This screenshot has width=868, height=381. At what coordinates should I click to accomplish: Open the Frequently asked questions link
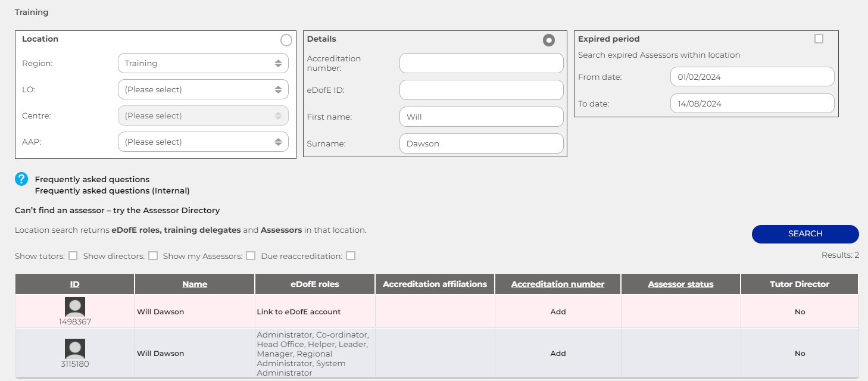click(92, 179)
